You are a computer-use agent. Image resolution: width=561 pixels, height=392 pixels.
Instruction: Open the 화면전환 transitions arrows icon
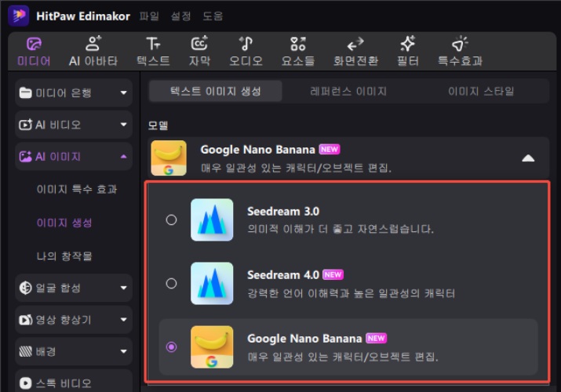tap(355, 45)
